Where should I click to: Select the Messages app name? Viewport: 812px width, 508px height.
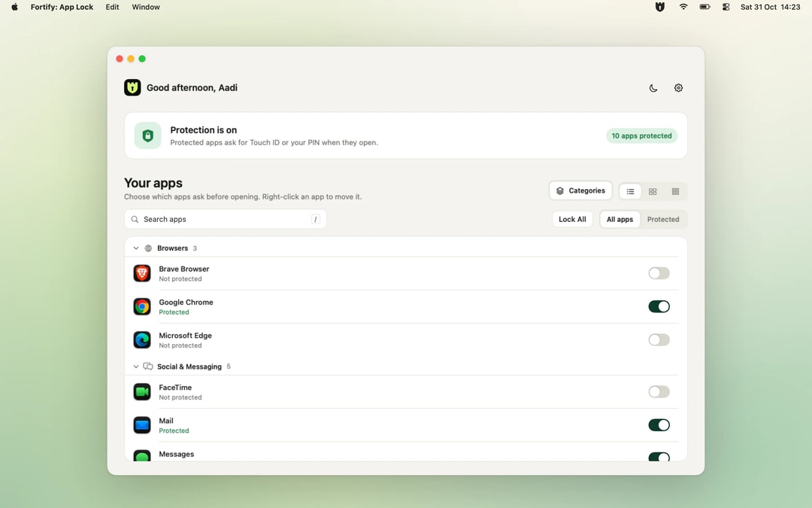coord(177,454)
